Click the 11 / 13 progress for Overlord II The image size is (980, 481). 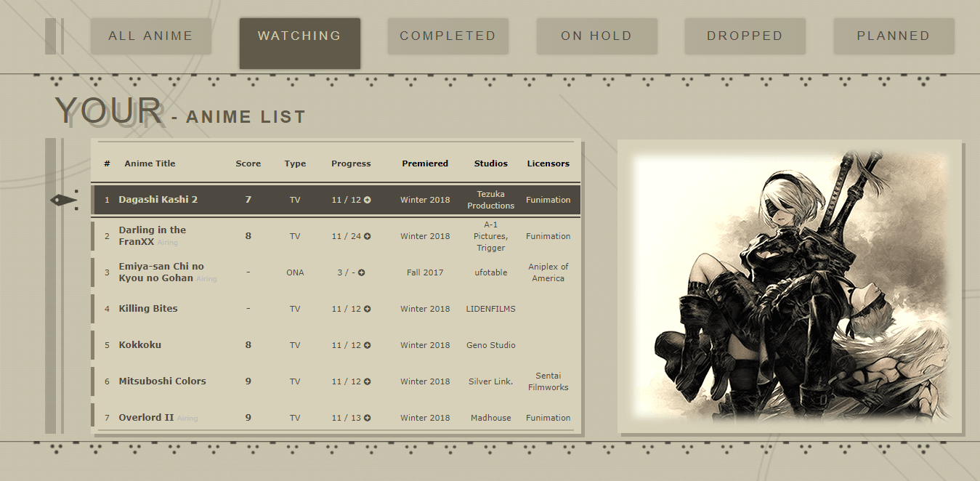(x=347, y=418)
